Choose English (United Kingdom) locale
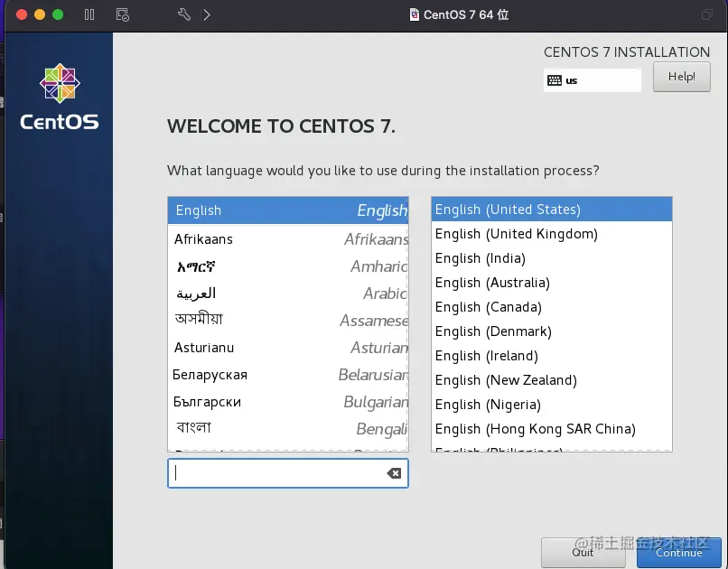This screenshot has height=569, width=728. (x=552, y=234)
